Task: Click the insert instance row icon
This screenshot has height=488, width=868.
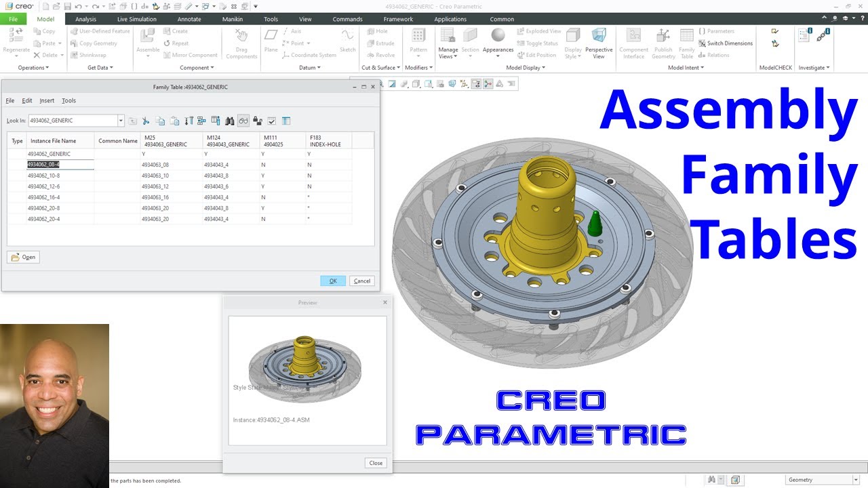Action: click(201, 121)
